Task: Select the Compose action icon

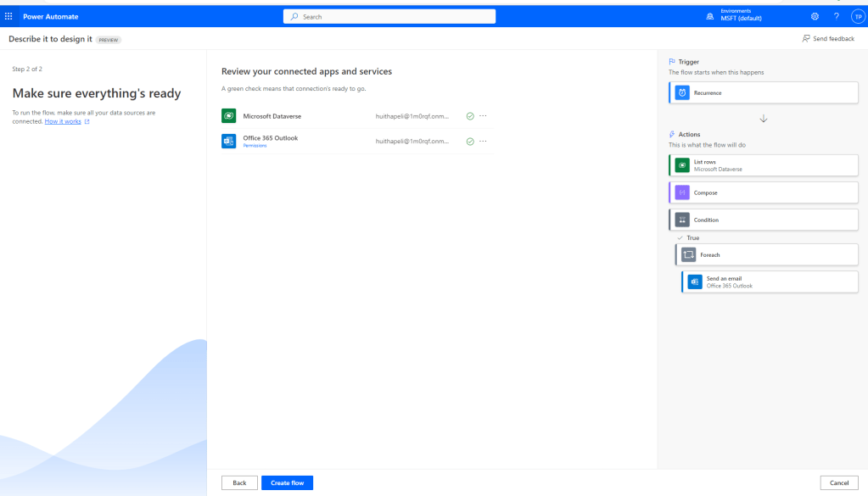Action: [x=682, y=192]
